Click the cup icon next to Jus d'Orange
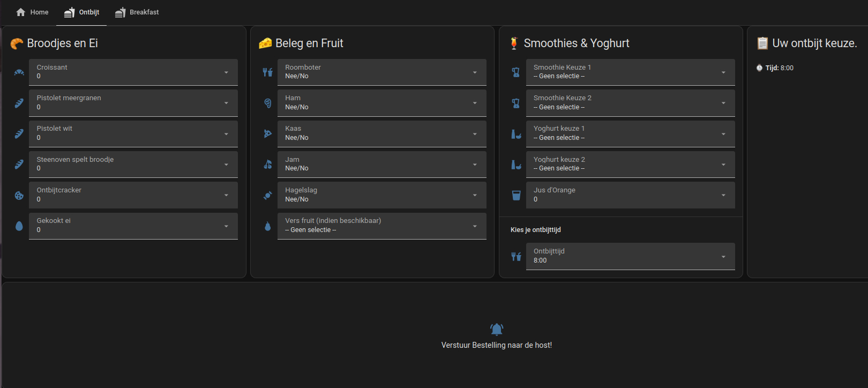 coord(516,196)
